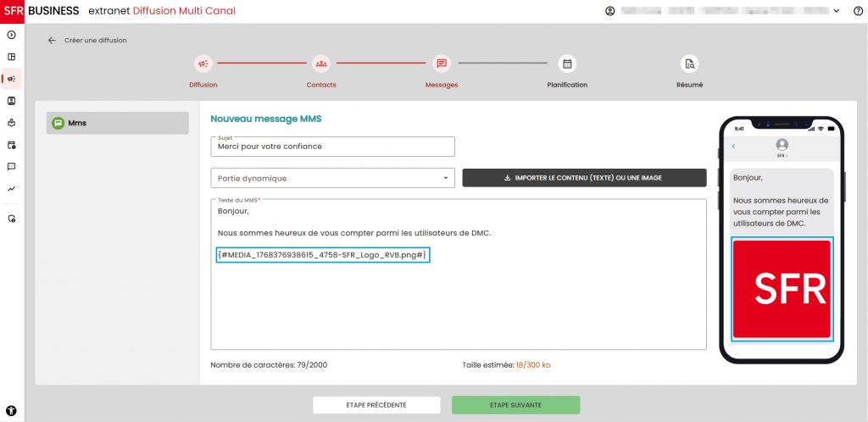
Task: Click Importer le contenu (texte) ou une image
Action: coord(583,178)
